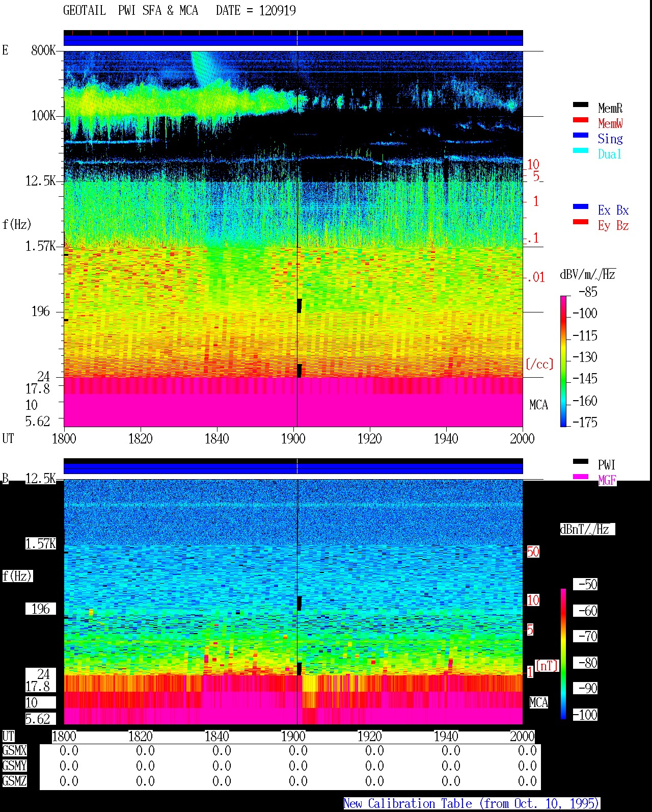
Task: Click the red [nT] unit label
Action: coord(547,666)
